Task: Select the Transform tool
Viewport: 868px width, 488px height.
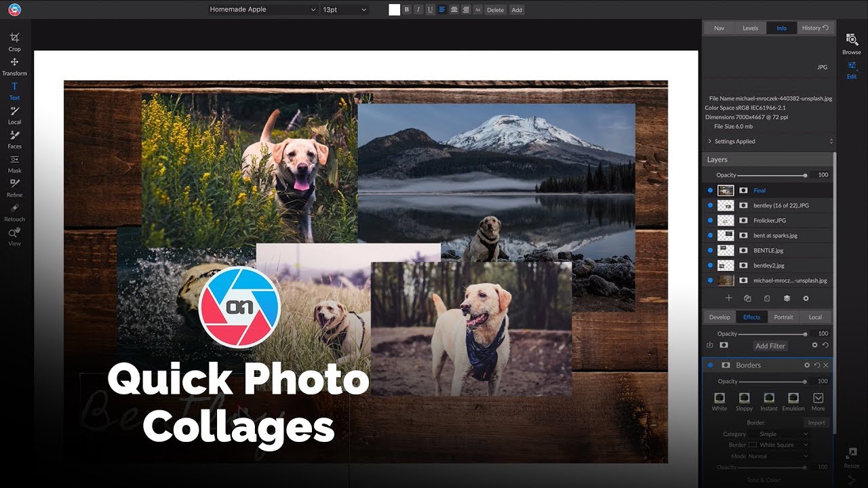Action: pos(14,66)
